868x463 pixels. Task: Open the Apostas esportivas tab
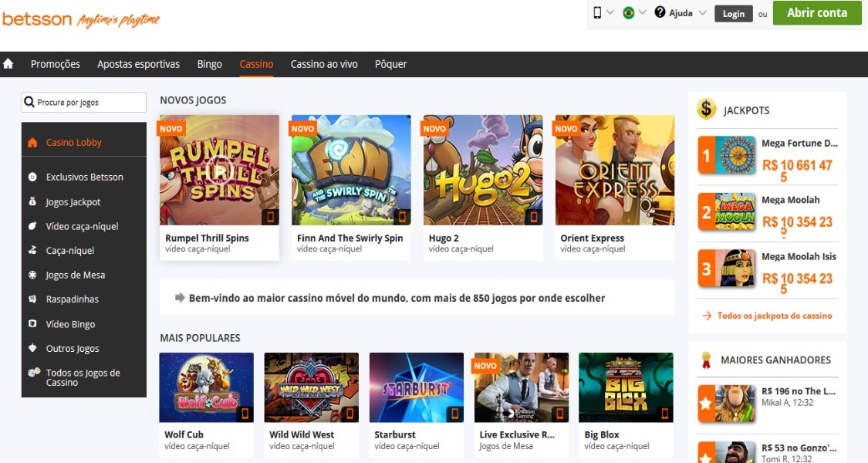click(138, 64)
